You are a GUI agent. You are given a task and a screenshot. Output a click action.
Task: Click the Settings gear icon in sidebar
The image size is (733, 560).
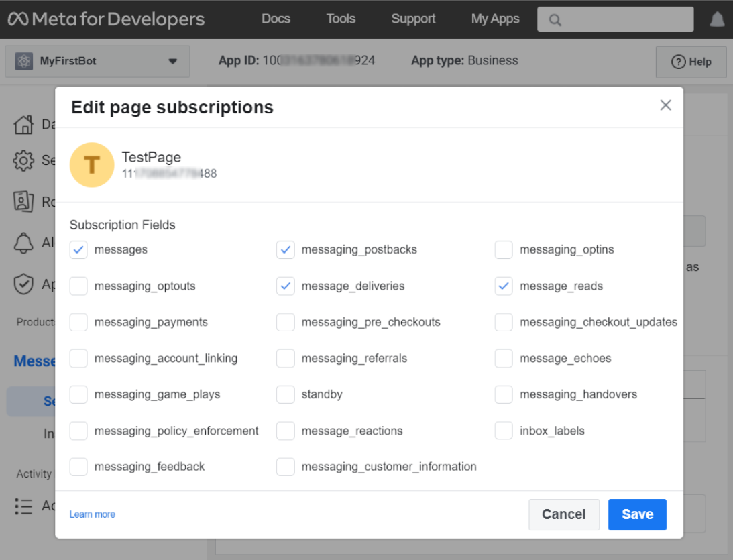coord(23,161)
